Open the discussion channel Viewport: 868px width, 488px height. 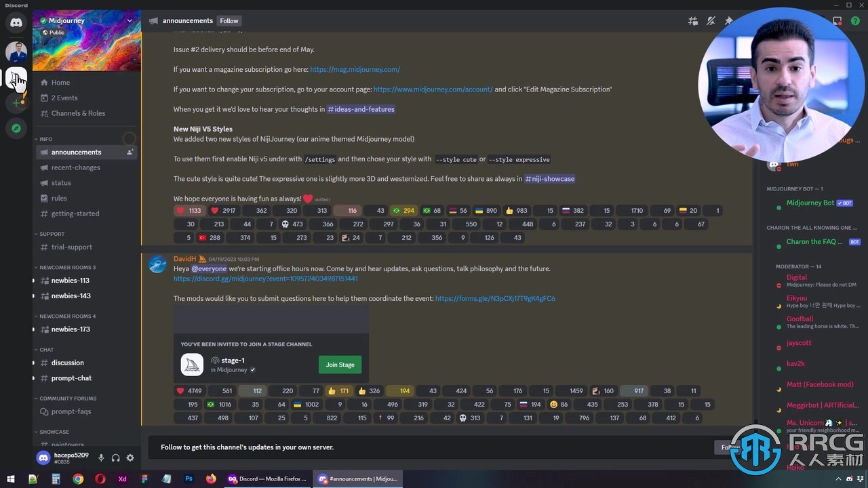(86, 363)
